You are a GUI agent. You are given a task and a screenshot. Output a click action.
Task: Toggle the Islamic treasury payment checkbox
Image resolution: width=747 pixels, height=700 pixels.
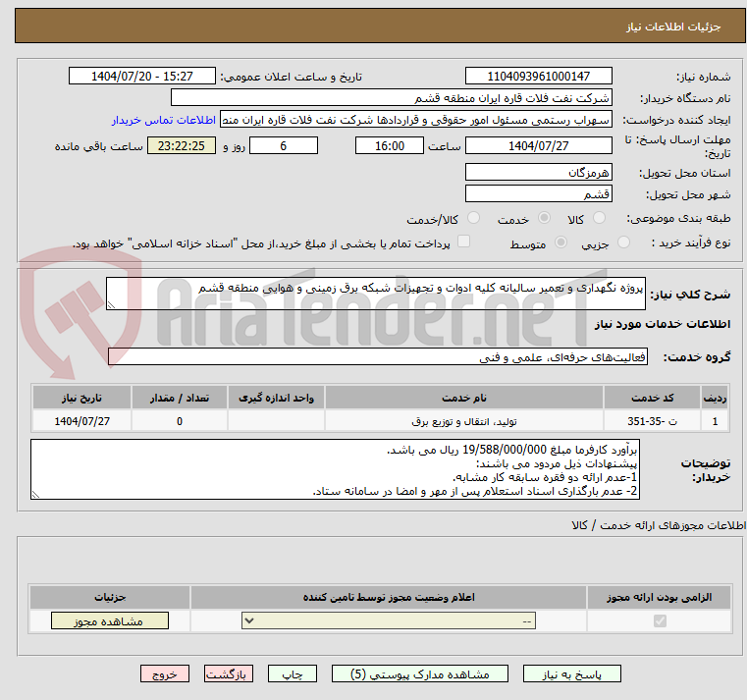(x=463, y=242)
